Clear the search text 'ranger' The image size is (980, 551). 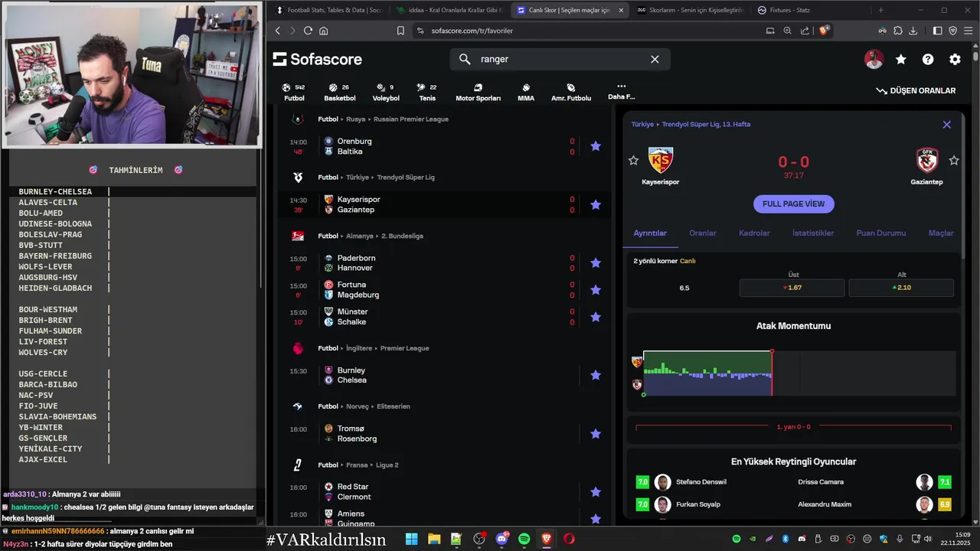[655, 59]
